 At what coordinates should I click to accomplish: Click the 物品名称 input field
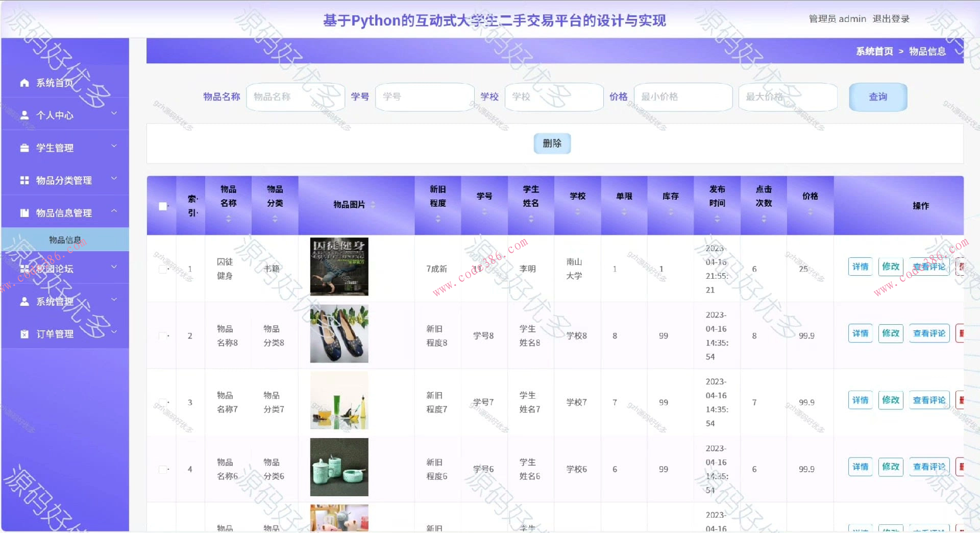tap(295, 97)
